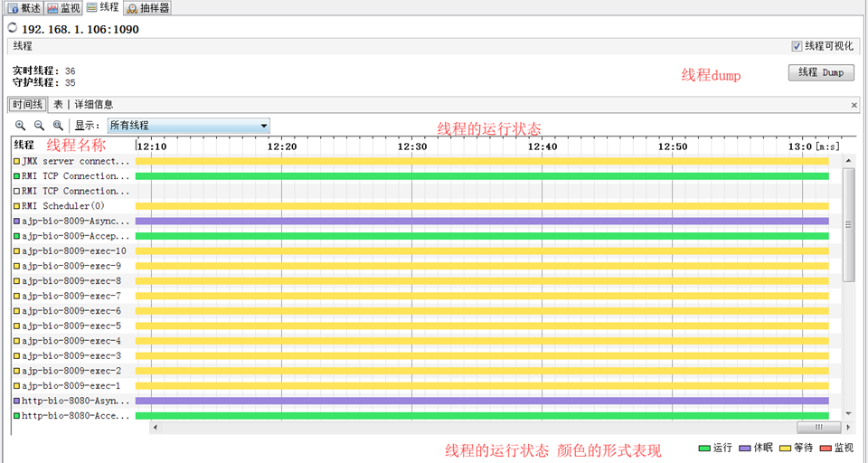
Task: Click the green 运行 legend swatch
Action: [704, 448]
